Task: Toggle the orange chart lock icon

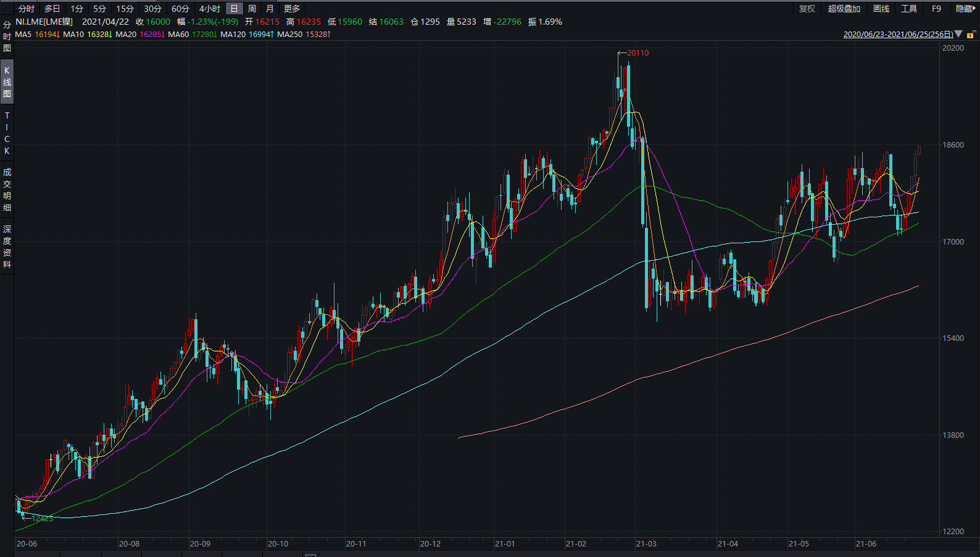Action: coord(971,35)
